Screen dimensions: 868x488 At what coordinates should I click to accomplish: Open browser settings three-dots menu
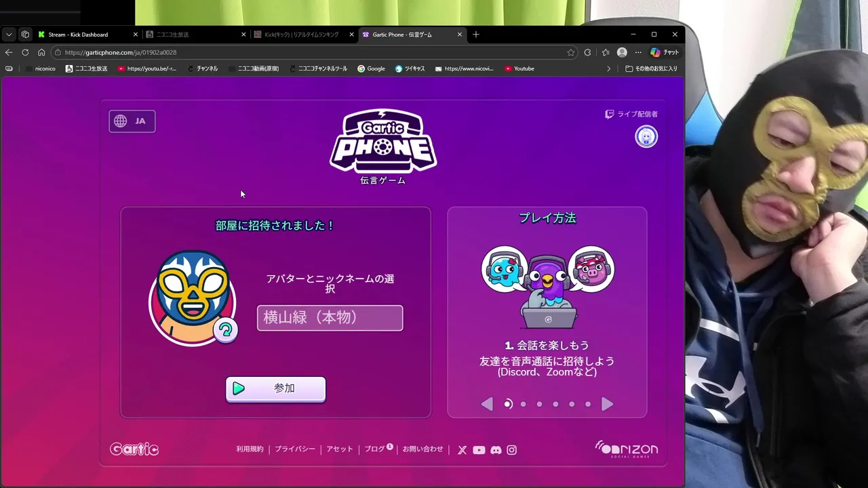coord(638,52)
